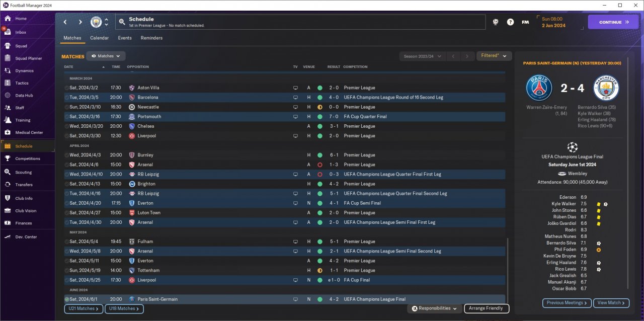Click the Manchester City club badge in the header
The height and width of the screenshot is (321, 644).
(x=96, y=22)
